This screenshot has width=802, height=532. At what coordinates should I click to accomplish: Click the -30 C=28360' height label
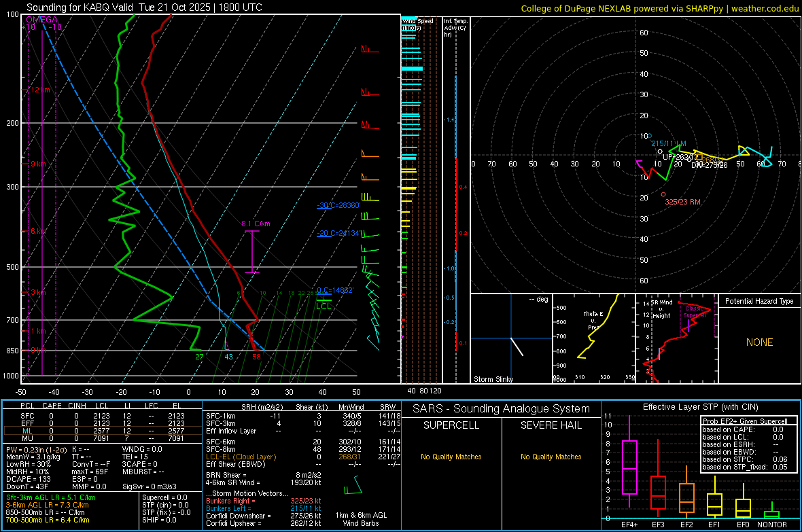point(338,205)
